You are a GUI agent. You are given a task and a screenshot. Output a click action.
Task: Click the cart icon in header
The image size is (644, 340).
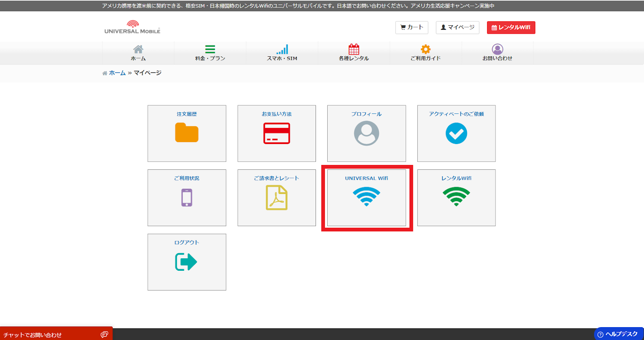click(403, 27)
